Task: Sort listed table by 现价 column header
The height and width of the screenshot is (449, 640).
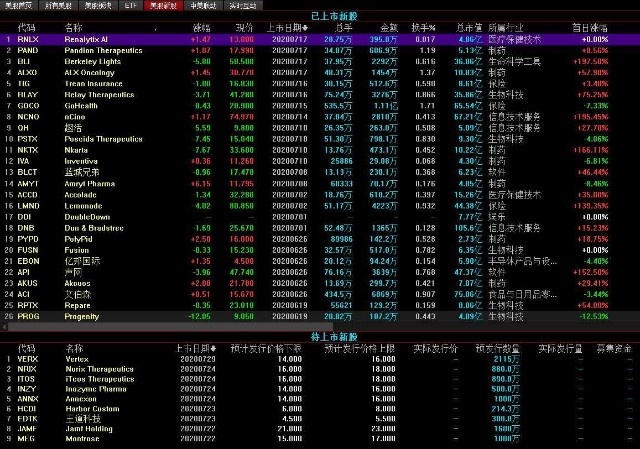Action: tap(244, 28)
